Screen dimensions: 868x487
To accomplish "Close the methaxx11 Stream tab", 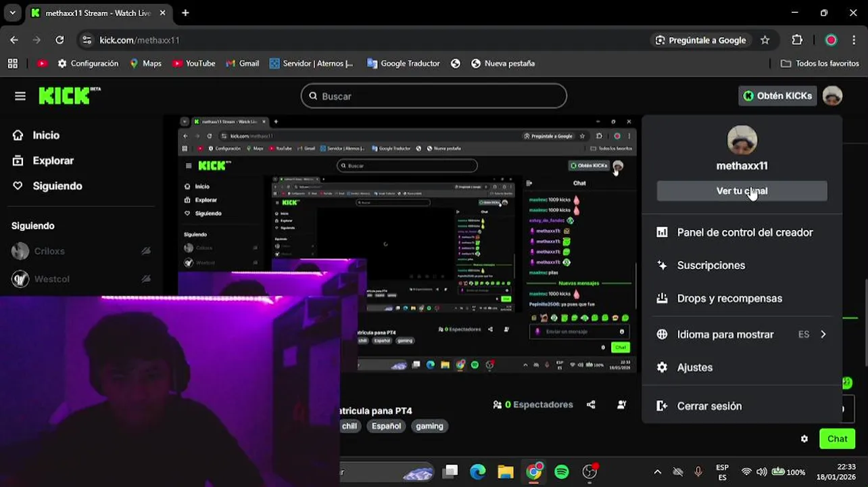I will (163, 13).
